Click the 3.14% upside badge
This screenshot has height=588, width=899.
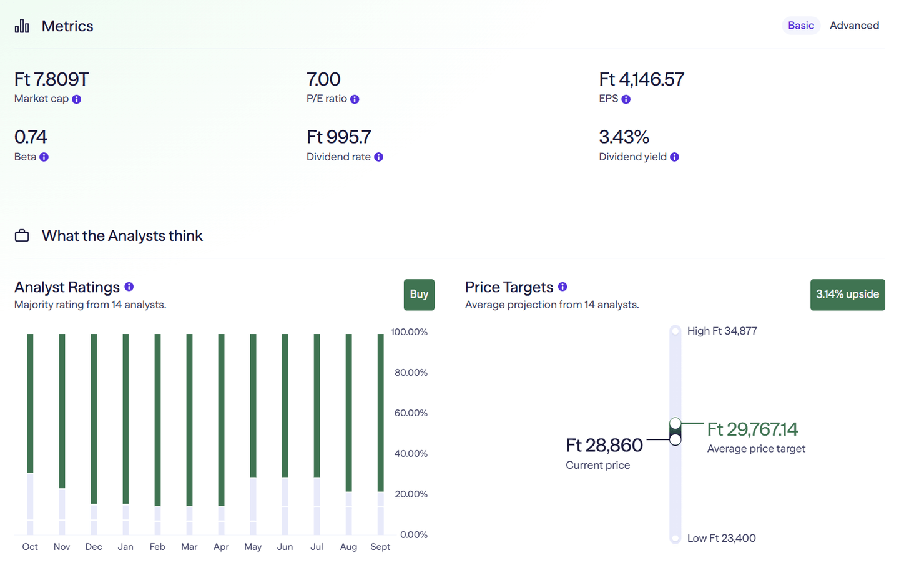847,295
